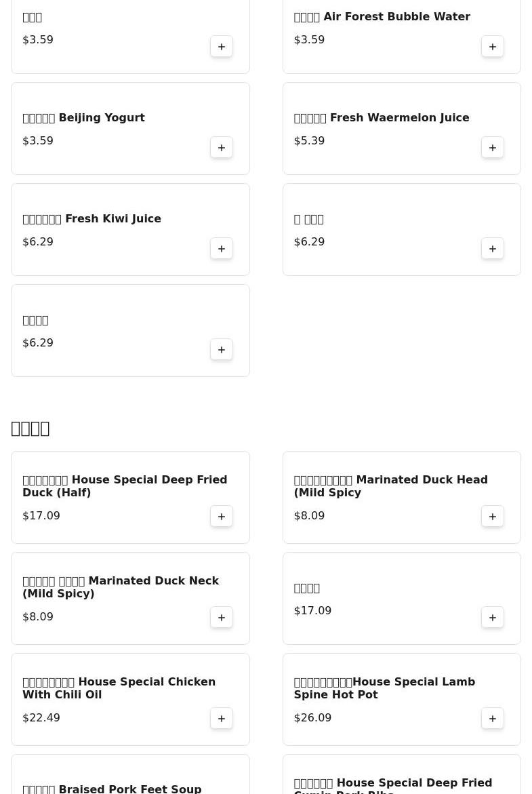Add House Special Chicken With Chili Oil

tap(222, 719)
